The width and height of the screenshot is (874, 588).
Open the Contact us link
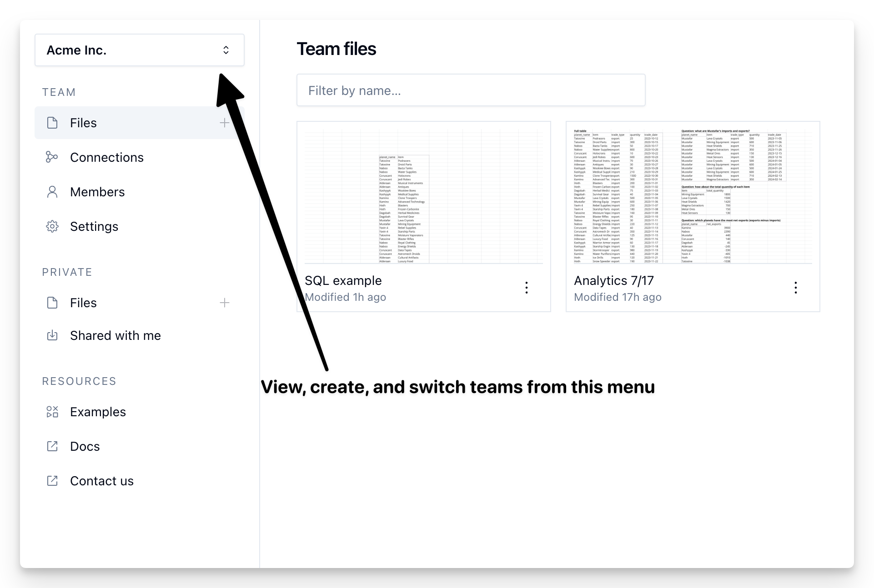(x=102, y=481)
